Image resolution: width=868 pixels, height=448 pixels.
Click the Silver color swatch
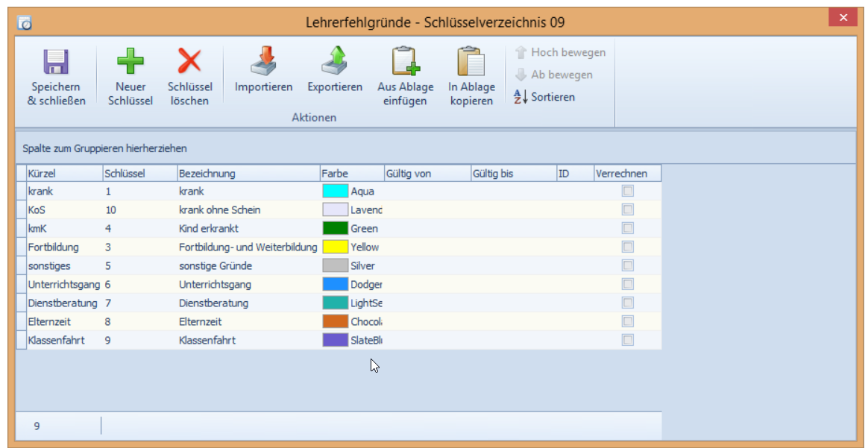pos(336,265)
